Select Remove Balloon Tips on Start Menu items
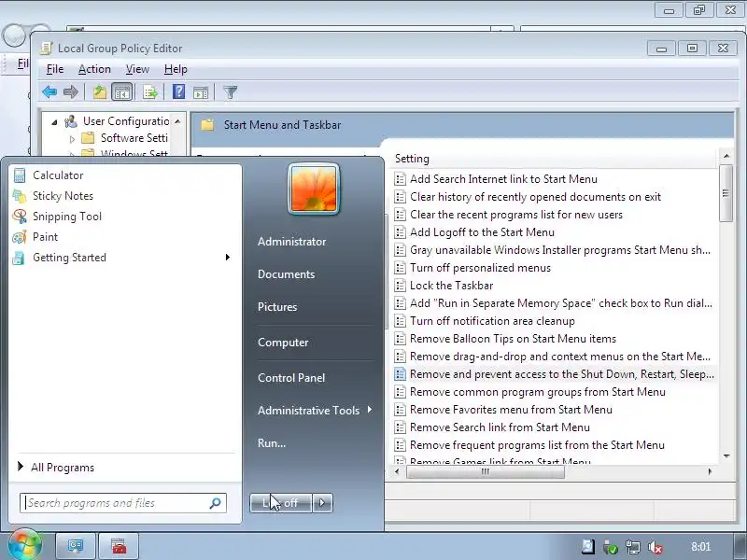This screenshot has width=747, height=560. pos(513,339)
